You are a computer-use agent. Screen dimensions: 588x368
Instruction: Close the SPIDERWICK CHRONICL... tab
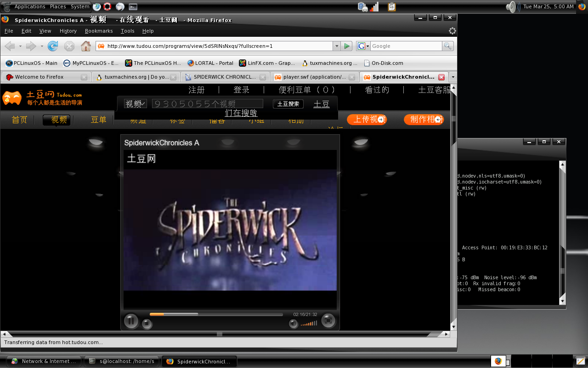point(263,77)
